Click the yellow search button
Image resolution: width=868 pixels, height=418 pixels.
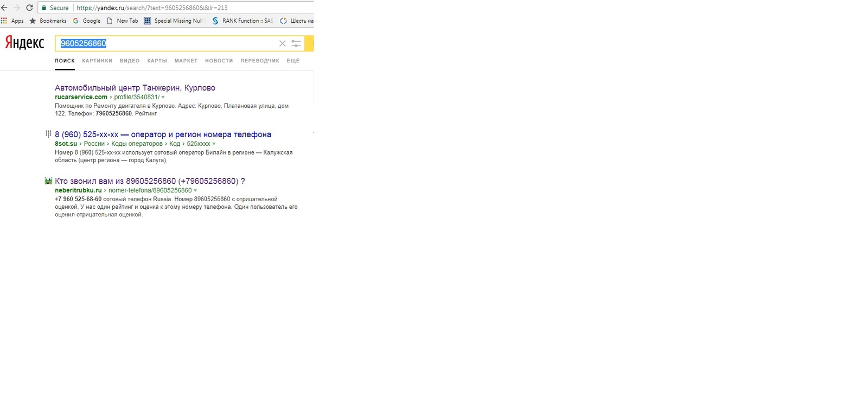pyautogui.click(x=309, y=43)
